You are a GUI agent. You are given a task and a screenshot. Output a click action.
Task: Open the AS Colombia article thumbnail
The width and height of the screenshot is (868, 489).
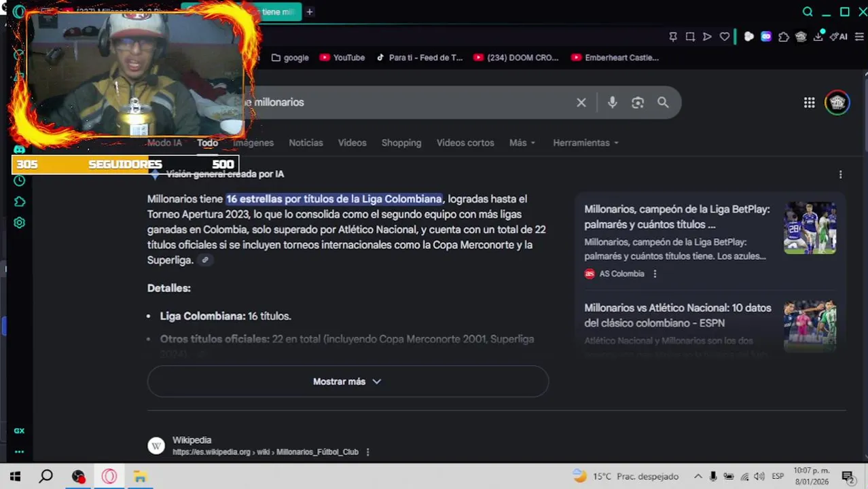click(x=810, y=228)
